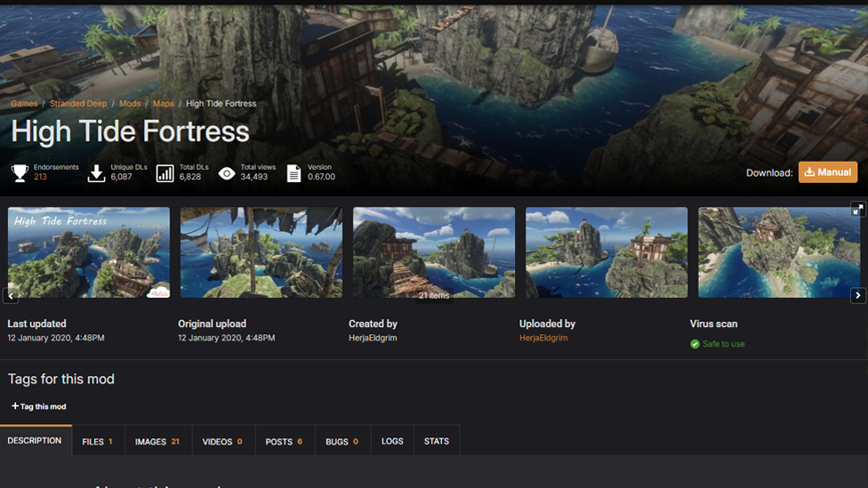Switch to the Images tab
Viewport: 868px width, 488px height.
point(157,441)
